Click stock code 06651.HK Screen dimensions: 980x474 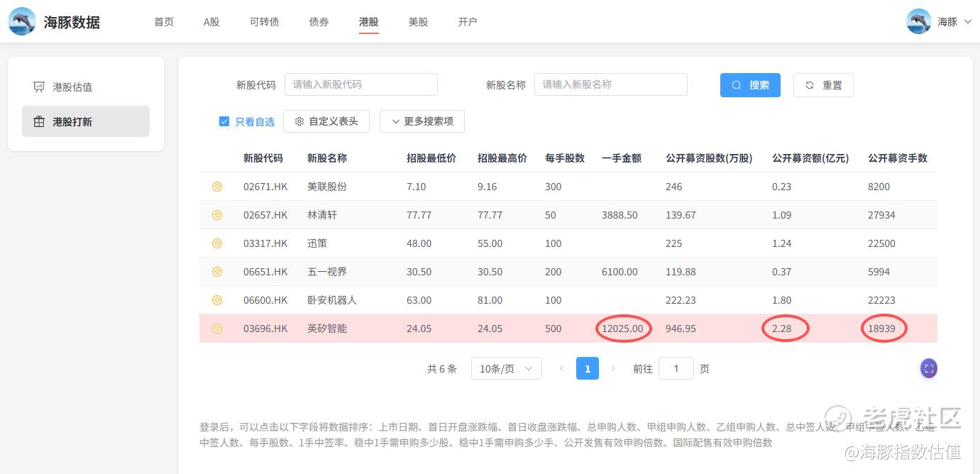click(265, 272)
